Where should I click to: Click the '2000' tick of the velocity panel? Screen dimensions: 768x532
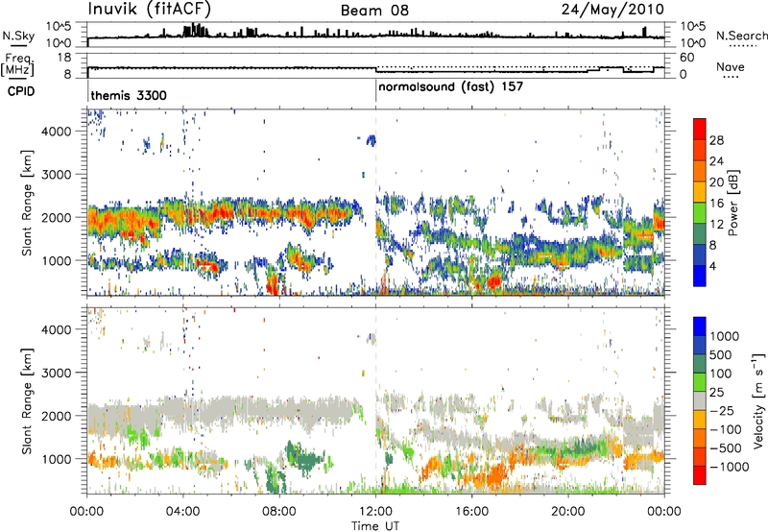click(57, 416)
